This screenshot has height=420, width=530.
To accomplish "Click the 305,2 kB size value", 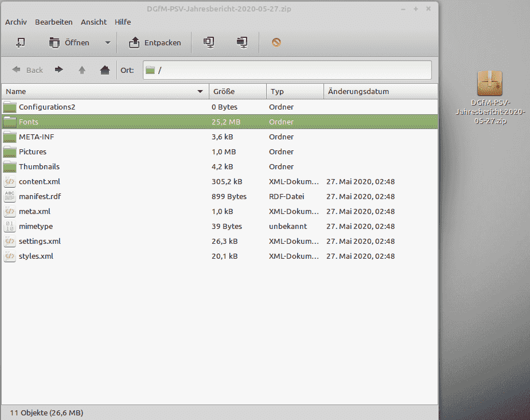I will tap(227, 181).
